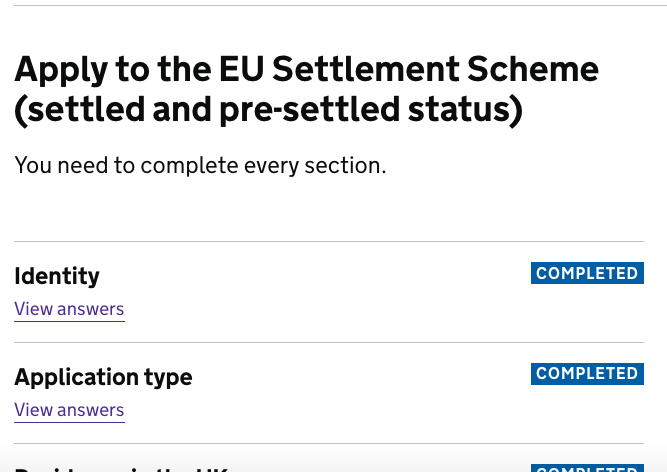
Task: Click the Application type COMPLETED badge
Action: click(x=587, y=374)
